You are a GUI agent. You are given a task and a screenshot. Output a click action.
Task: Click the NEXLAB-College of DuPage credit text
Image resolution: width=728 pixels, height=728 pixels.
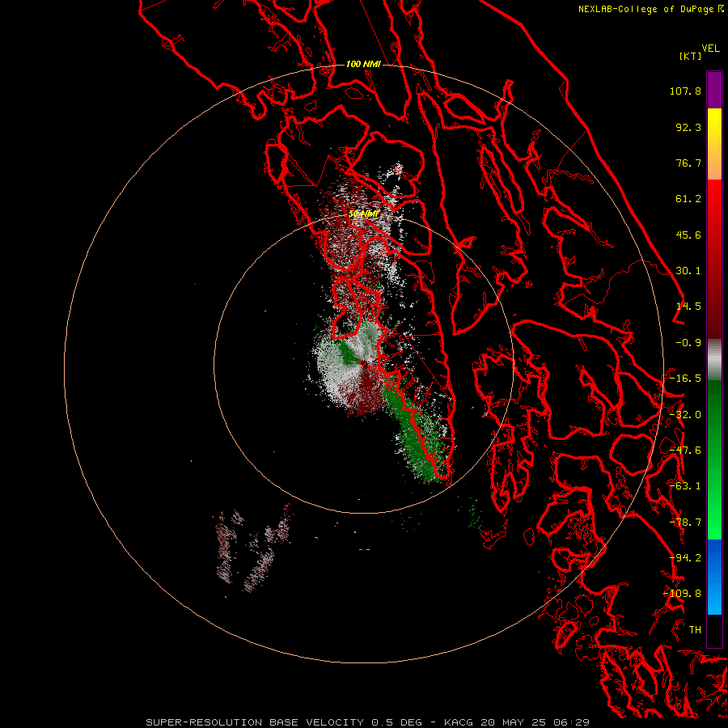pyautogui.click(x=651, y=9)
